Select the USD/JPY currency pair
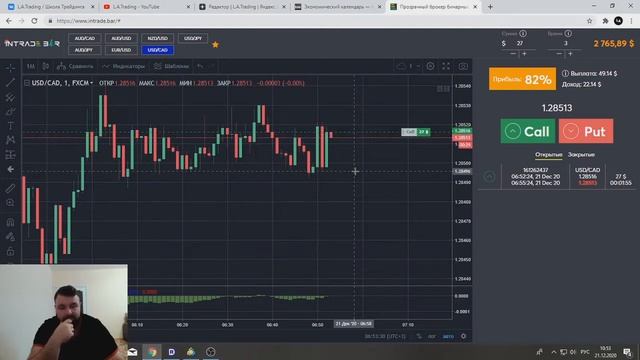 coord(193,38)
